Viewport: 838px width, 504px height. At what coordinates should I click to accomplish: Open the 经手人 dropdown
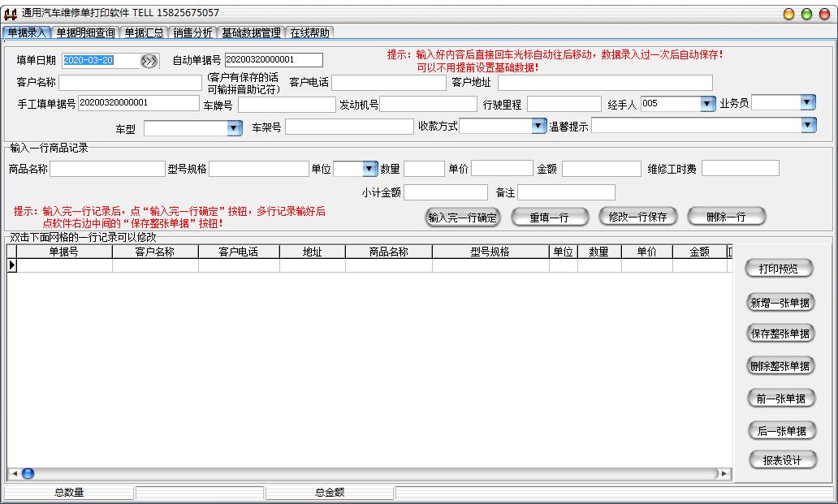pos(707,104)
